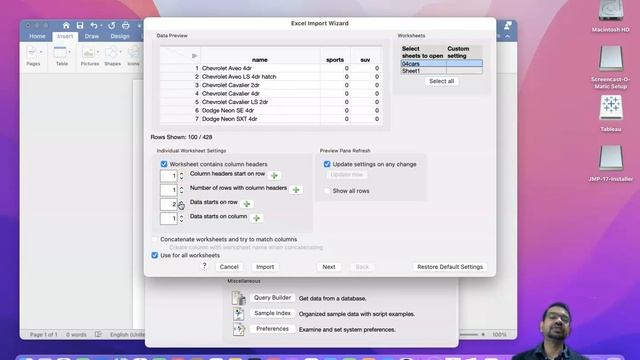Click stepper for Column headers start on row
The height and width of the screenshot is (360, 640).
click(181, 176)
